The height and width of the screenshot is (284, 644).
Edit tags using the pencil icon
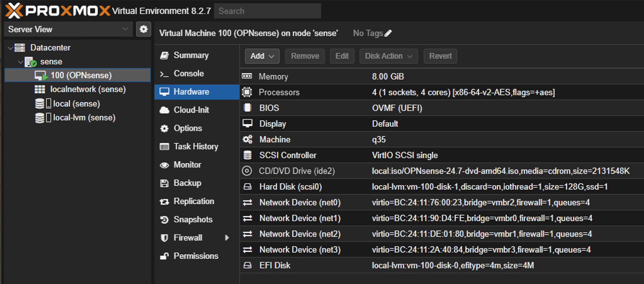[x=388, y=33]
